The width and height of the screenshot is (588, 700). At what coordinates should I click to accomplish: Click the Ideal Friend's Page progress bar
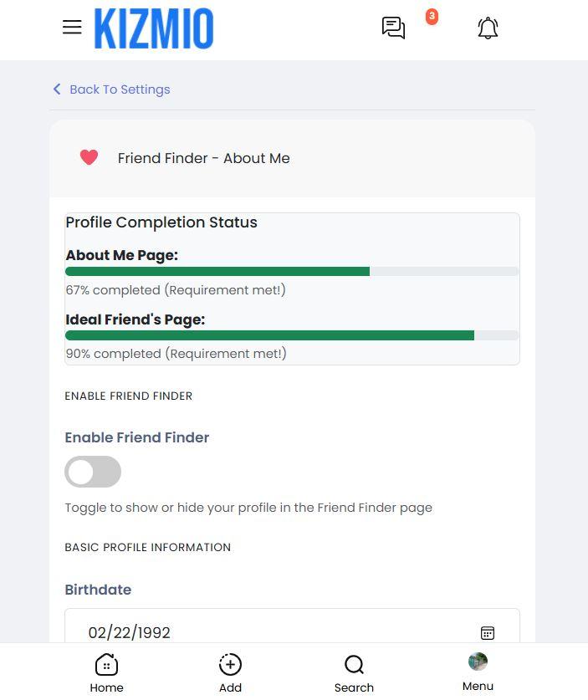coord(292,335)
